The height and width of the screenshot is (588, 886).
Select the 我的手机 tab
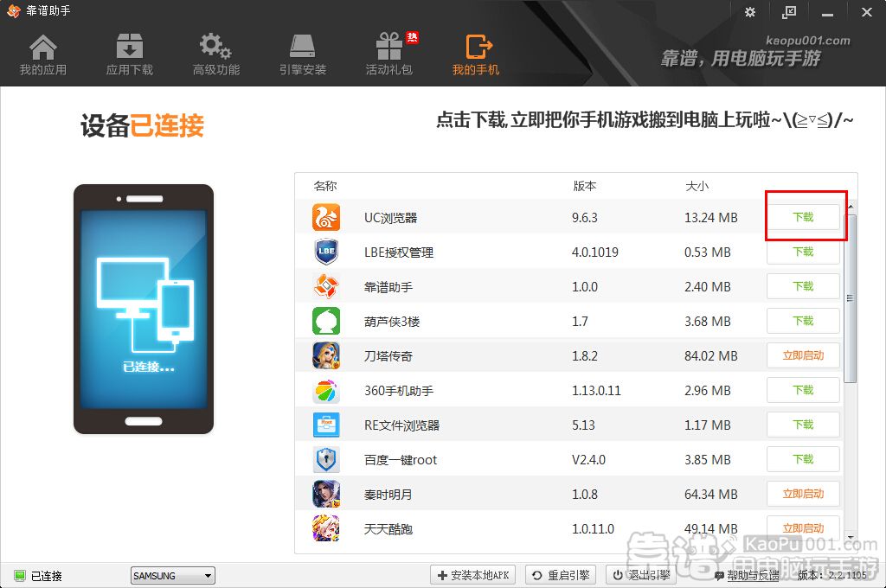pyautogui.click(x=476, y=54)
